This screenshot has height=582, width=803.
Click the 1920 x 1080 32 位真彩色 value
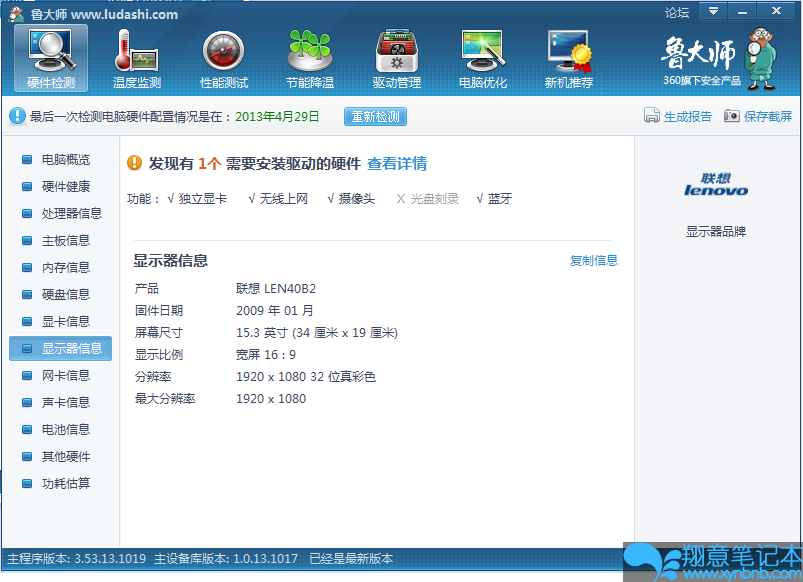[306, 377]
